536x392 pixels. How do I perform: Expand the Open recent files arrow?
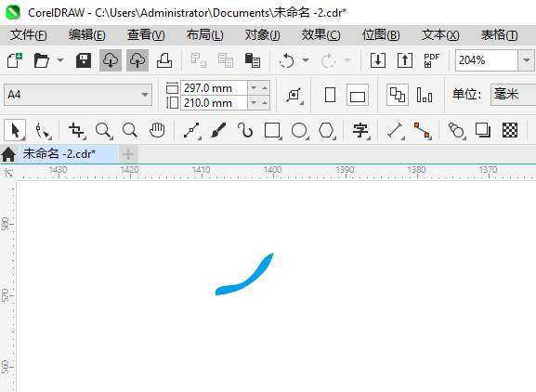(x=60, y=60)
